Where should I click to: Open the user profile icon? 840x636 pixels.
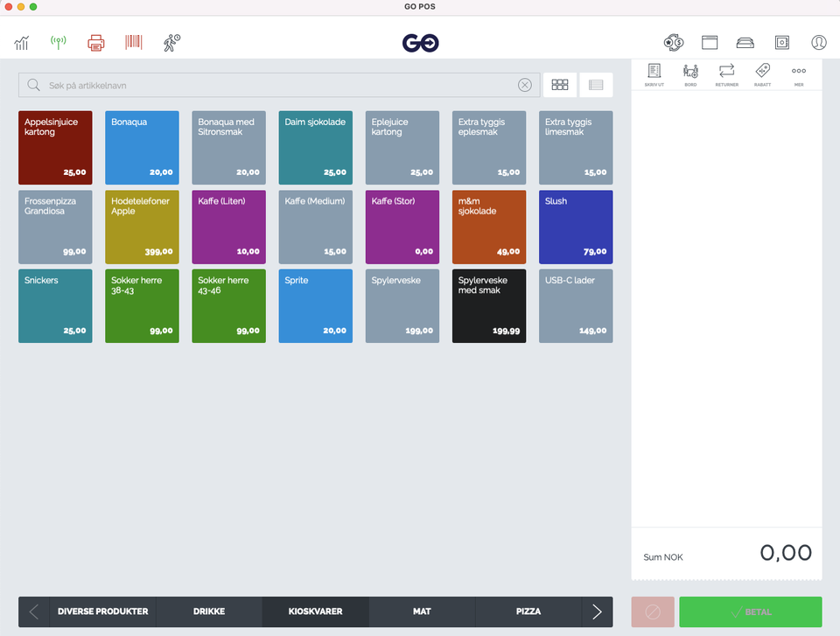coord(819,42)
